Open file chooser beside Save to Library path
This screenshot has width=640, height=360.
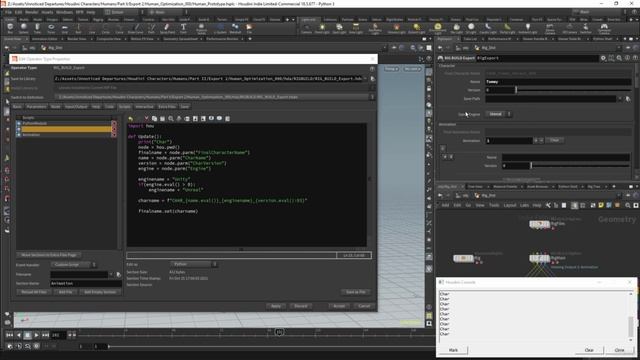click(372, 79)
